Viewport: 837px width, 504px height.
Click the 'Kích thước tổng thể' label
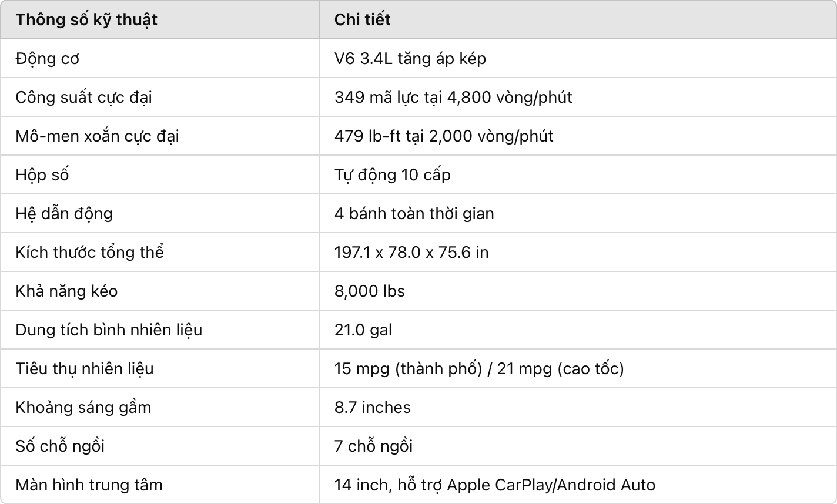click(90, 253)
